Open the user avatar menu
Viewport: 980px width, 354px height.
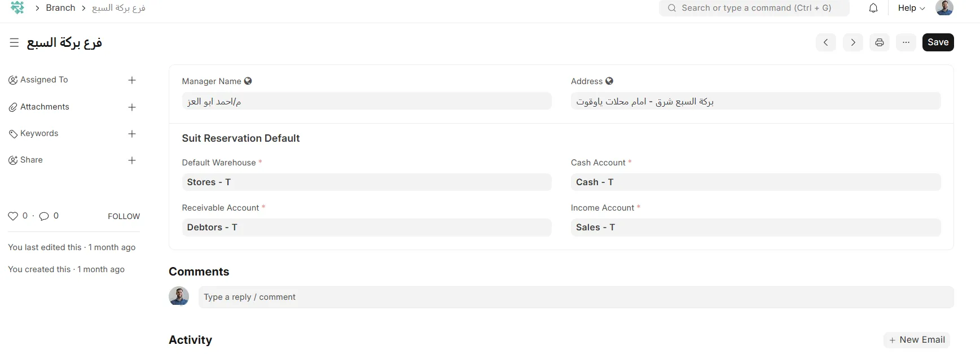click(944, 8)
